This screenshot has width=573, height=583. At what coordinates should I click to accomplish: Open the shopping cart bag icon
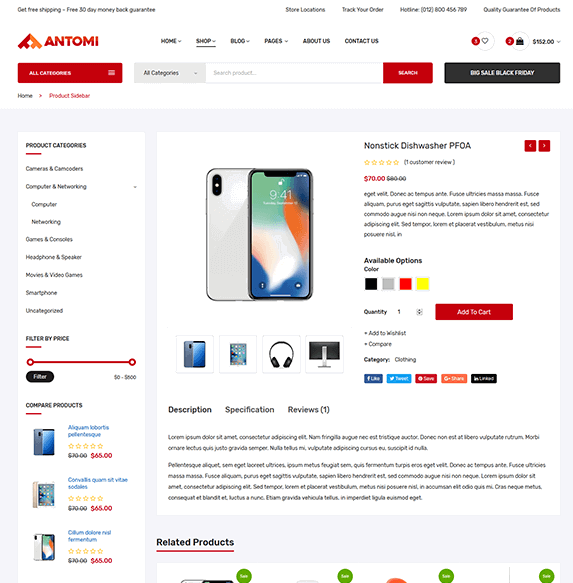click(x=520, y=41)
